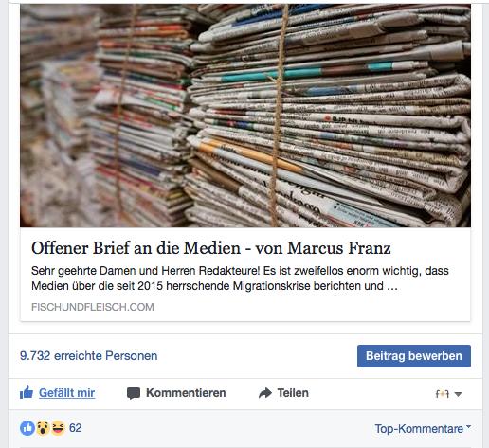The width and height of the screenshot is (489, 448).
Task: Click the Kommentieren speech bubble icon
Action: [x=134, y=393]
